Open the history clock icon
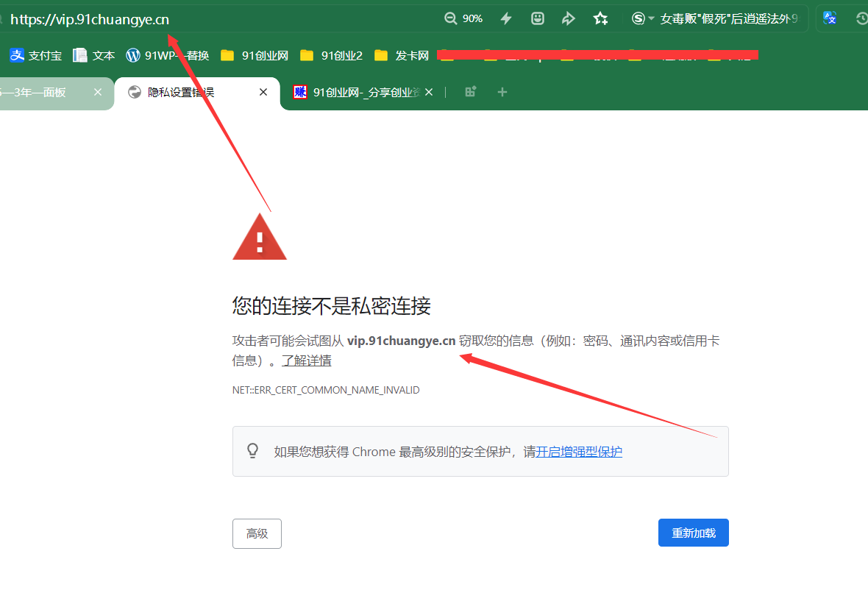The width and height of the screenshot is (868, 604). coord(861,18)
